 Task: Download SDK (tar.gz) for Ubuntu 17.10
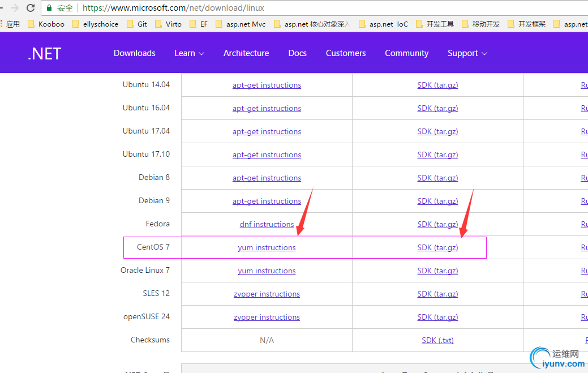click(437, 155)
